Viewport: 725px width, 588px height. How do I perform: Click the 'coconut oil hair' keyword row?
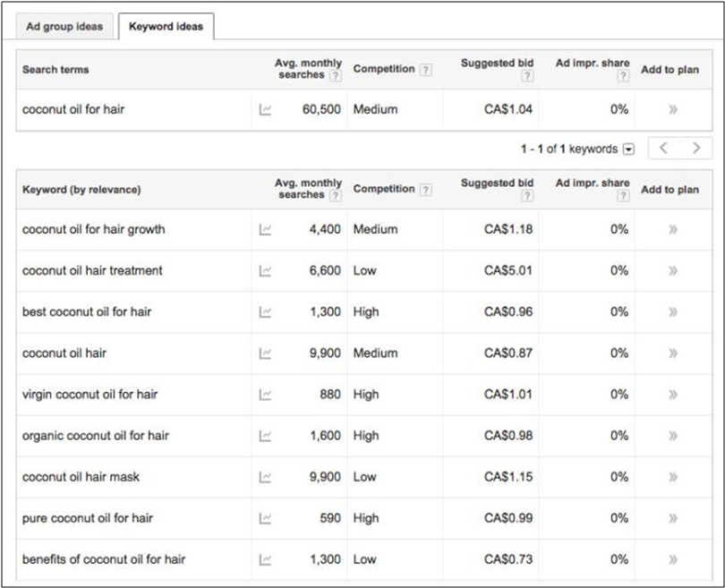point(64,353)
